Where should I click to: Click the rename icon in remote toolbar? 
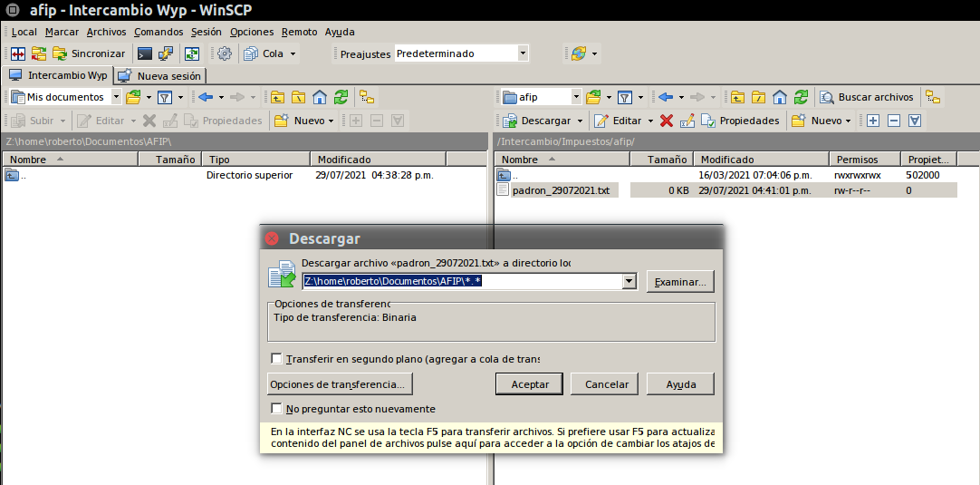[687, 121]
